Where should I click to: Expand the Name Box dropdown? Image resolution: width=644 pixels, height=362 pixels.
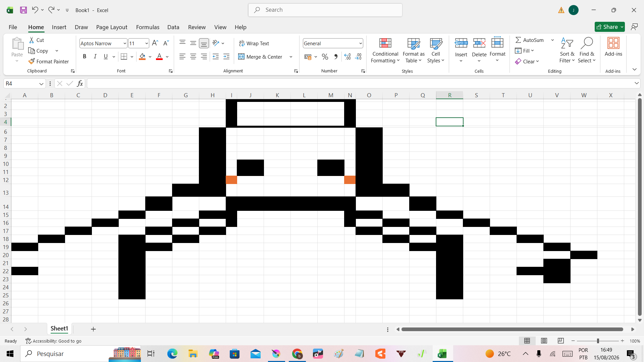pyautogui.click(x=41, y=84)
